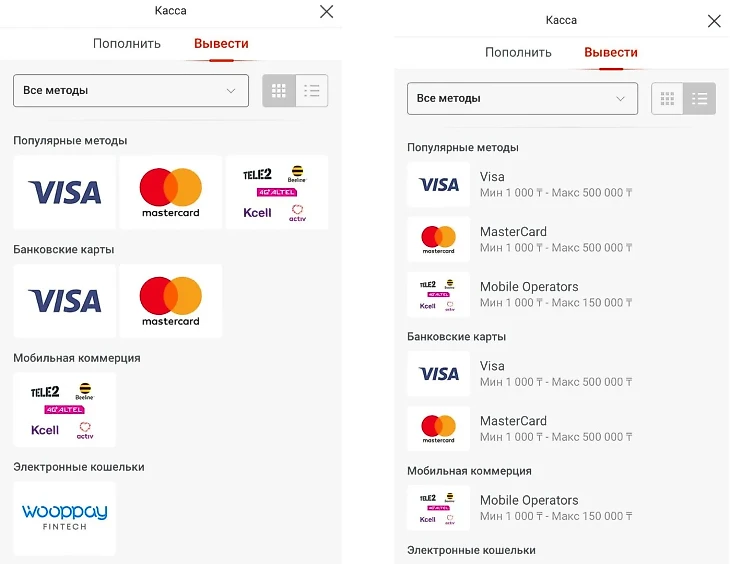Click the highlighted grid-view toggle button
The width and height of the screenshot is (730, 564).
coord(279,91)
